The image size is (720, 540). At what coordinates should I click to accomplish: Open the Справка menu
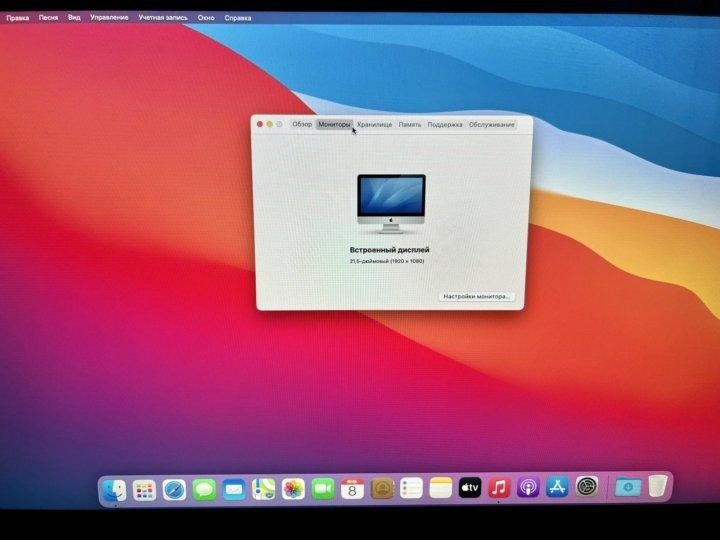(x=238, y=18)
